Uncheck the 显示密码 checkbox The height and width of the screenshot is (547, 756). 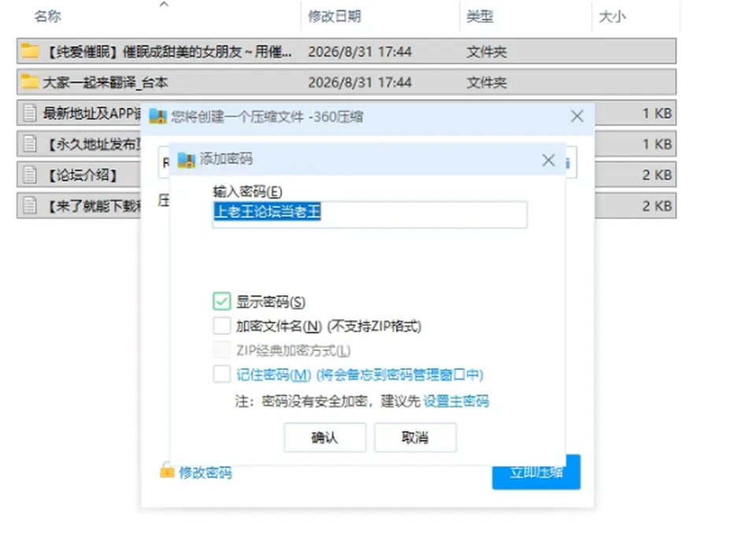pos(222,301)
